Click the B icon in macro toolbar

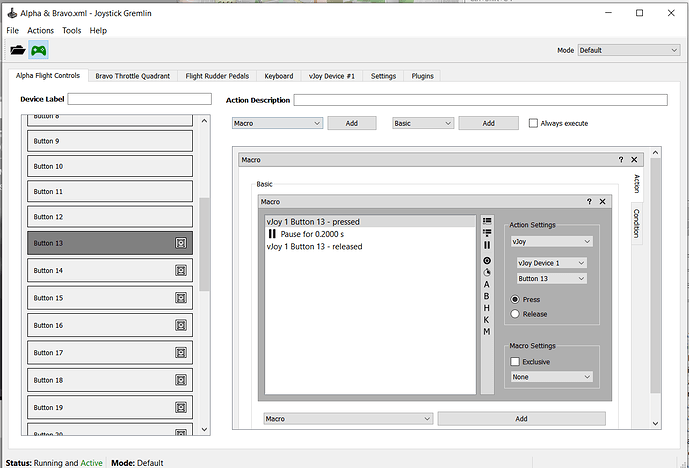pos(486,296)
